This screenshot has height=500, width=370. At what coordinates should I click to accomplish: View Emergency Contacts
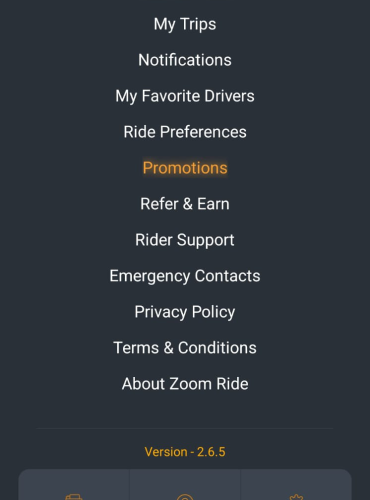tap(185, 276)
